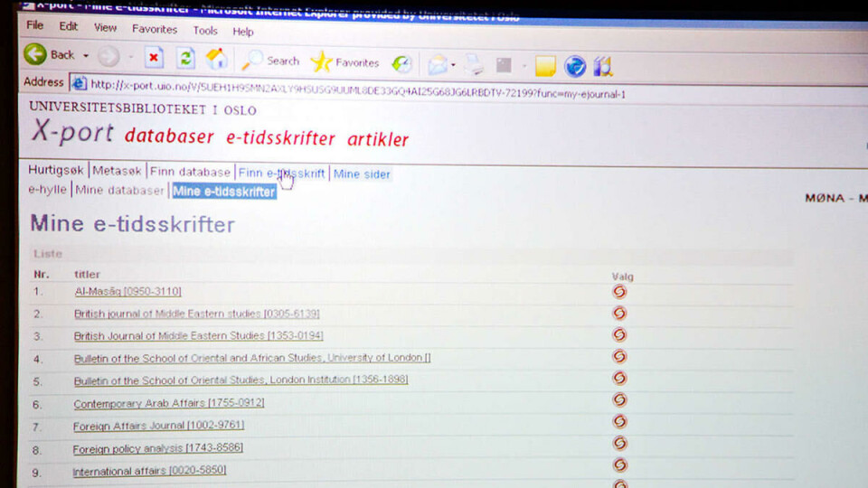Screen dimensions: 868x488
Task: Click the Nr. column header
Action: 41,274
